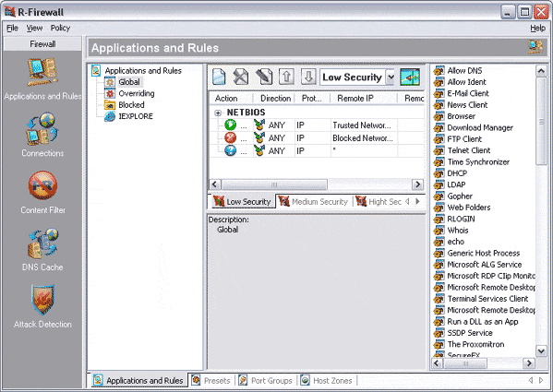Move the rule up with up-arrow icon

(286, 77)
